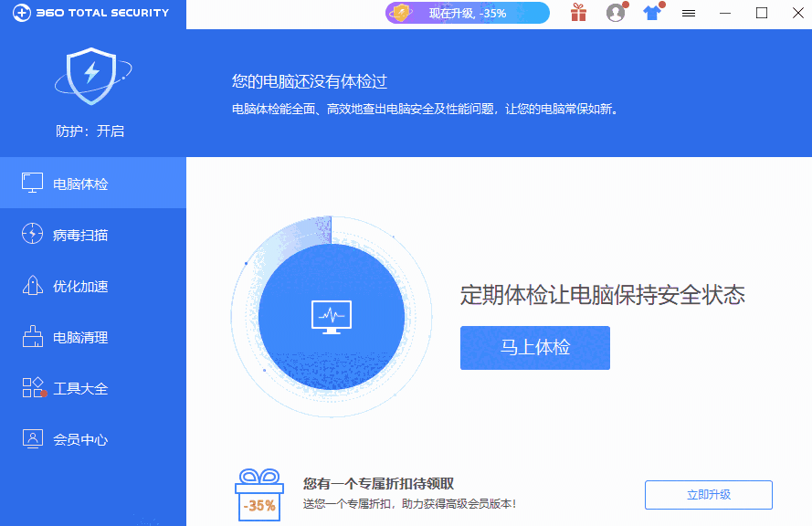Click the notification dot on the account avatar

click(626, 5)
